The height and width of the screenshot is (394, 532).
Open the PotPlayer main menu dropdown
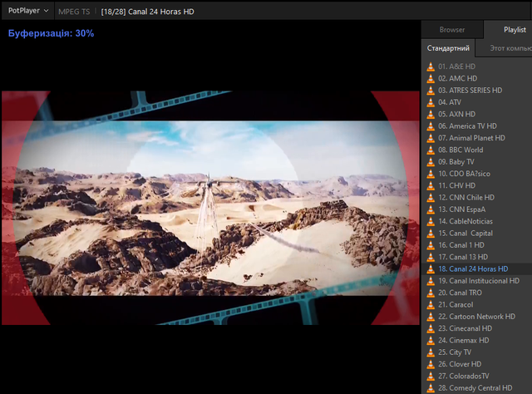(28, 11)
